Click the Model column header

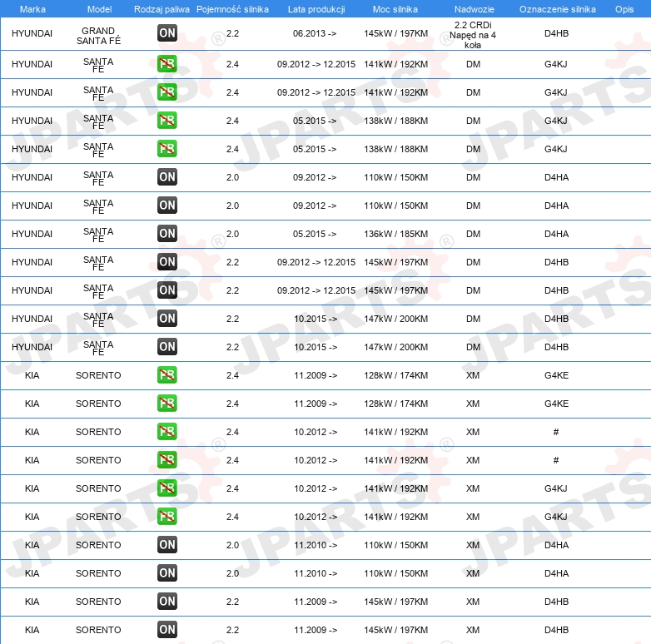coord(99,9)
